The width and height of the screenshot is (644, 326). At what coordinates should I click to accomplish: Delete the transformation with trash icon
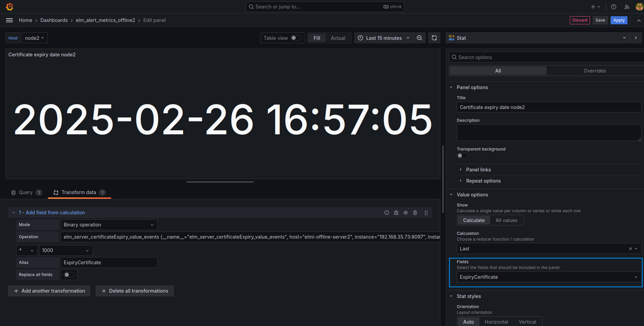(x=415, y=213)
